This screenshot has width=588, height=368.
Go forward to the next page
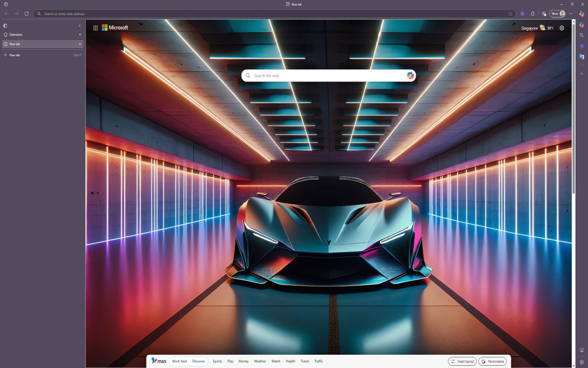pyautogui.click(x=17, y=14)
